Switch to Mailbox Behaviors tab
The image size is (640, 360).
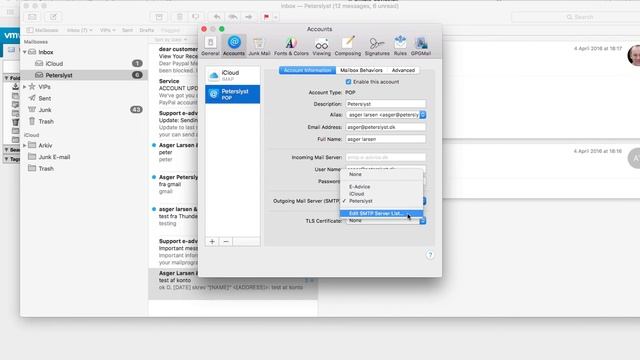point(361,70)
